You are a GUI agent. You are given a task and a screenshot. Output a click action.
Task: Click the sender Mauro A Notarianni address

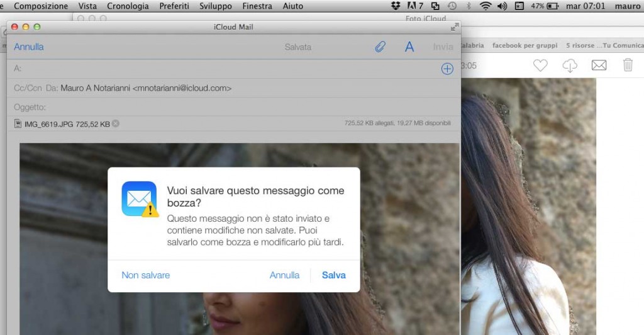[x=146, y=88]
